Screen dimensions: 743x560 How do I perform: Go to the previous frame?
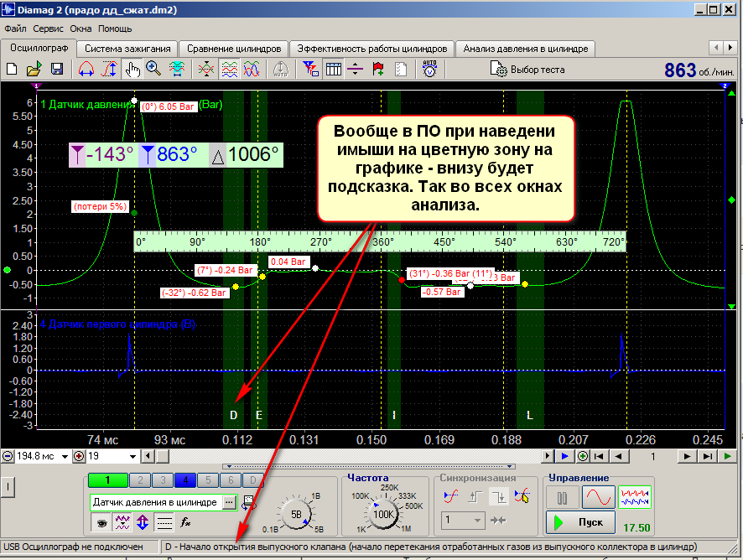pos(618,456)
